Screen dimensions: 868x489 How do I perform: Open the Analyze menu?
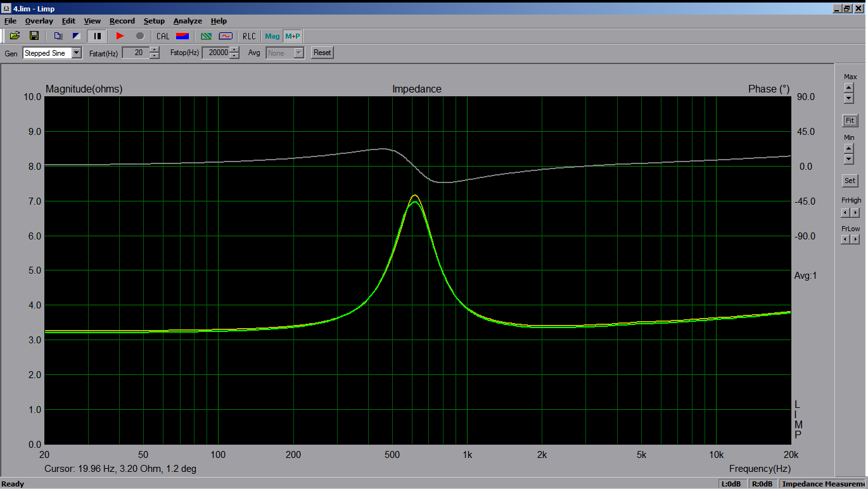click(188, 21)
